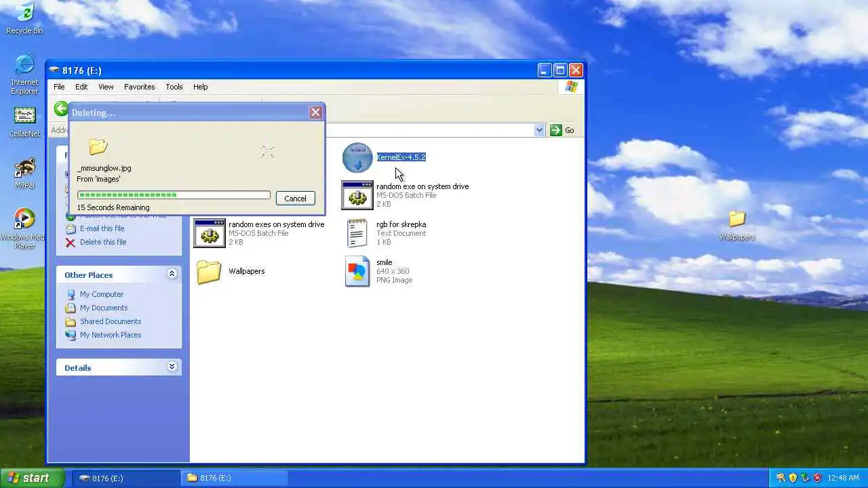
Task: Click the deletion progress bar
Action: (x=174, y=195)
